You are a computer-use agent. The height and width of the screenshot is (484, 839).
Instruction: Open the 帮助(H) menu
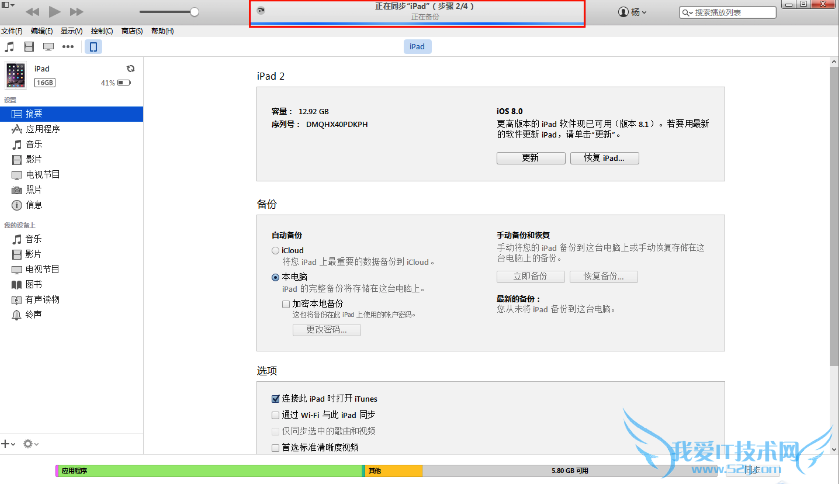[162, 31]
